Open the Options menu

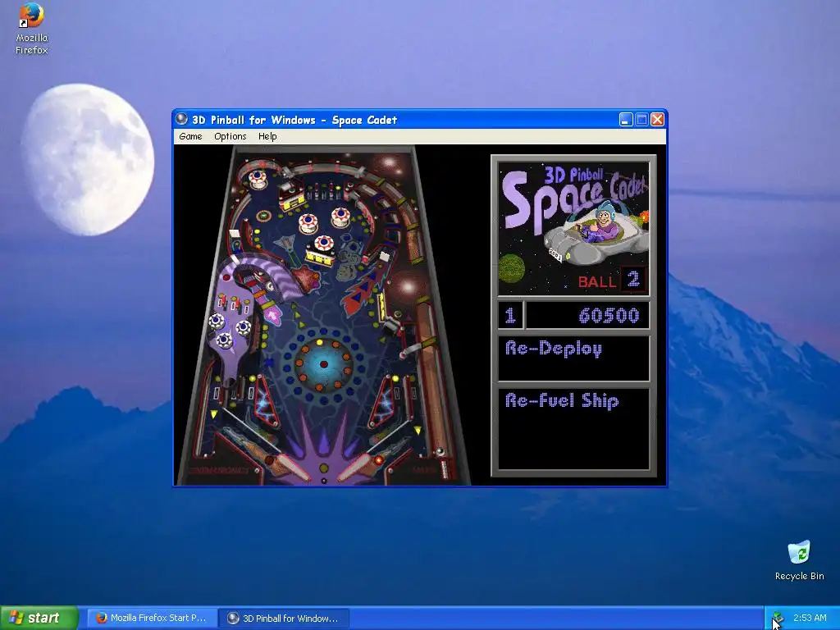[x=231, y=137]
